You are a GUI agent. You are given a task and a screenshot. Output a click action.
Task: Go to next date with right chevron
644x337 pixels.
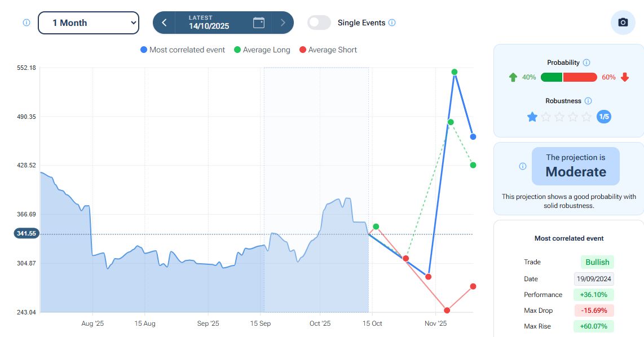[x=283, y=23]
